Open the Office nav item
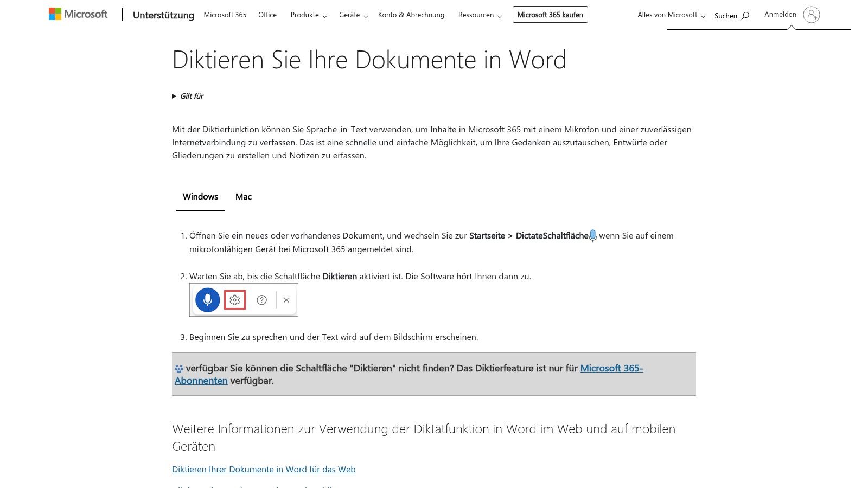The width and height of the screenshot is (868, 488). (267, 15)
